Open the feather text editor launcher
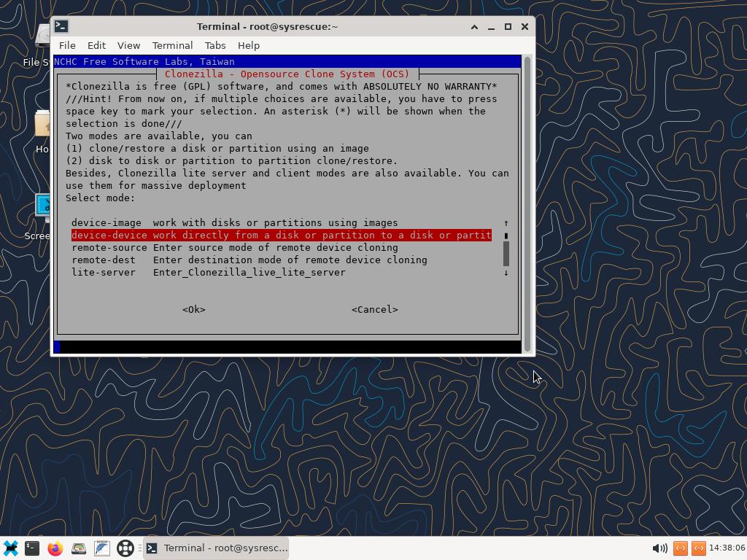The image size is (747, 560). [x=101, y=548]
